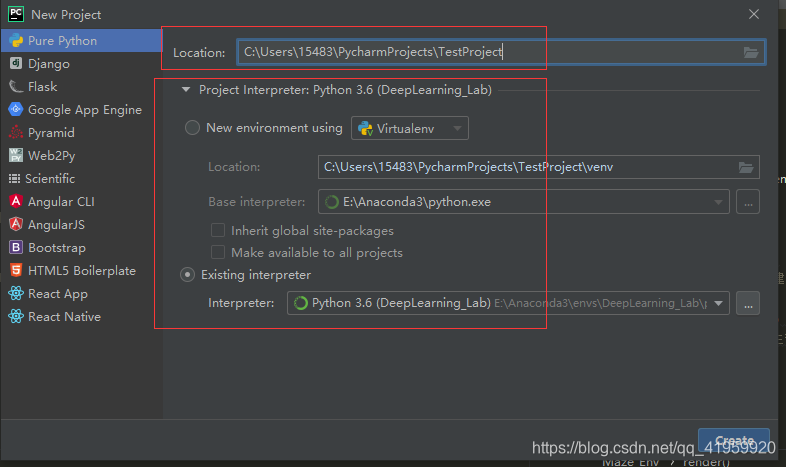Viewport: 786px width, 467px height.
Task: Click the React Native atom icon
Action: pyautogui.click(x=16, y=317)
